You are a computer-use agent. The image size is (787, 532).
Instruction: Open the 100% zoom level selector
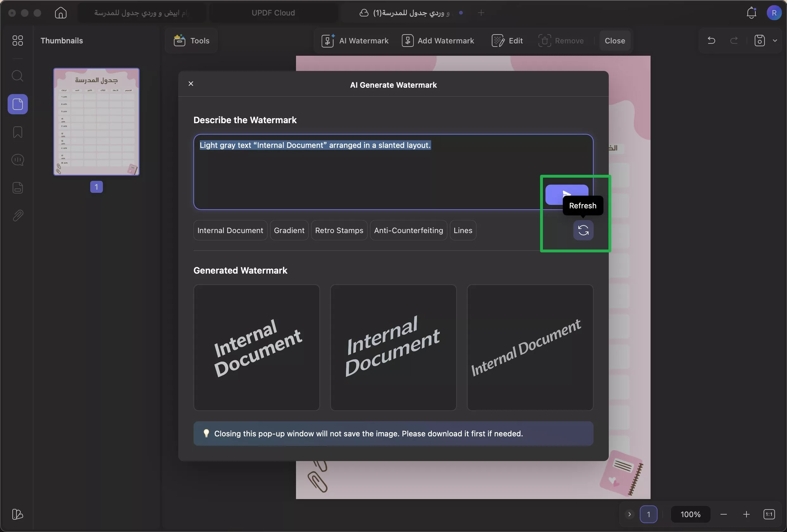[x=690, y=514]
